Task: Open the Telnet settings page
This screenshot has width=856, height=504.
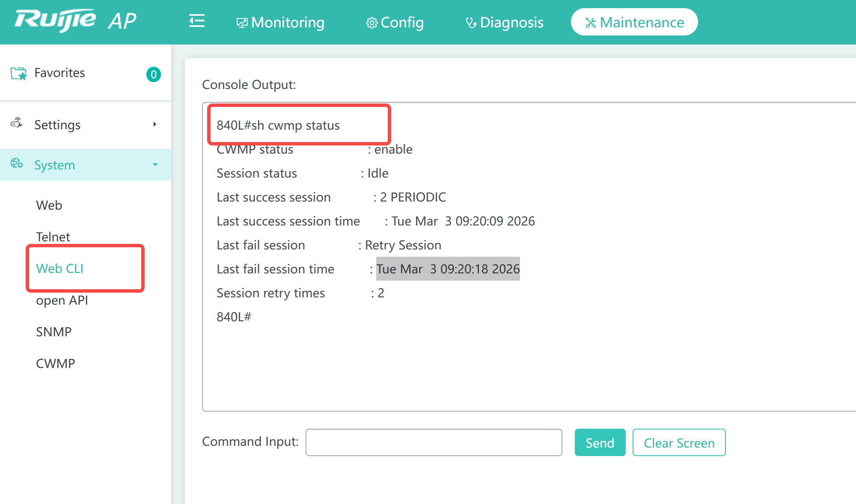Action: click(53, 237)
